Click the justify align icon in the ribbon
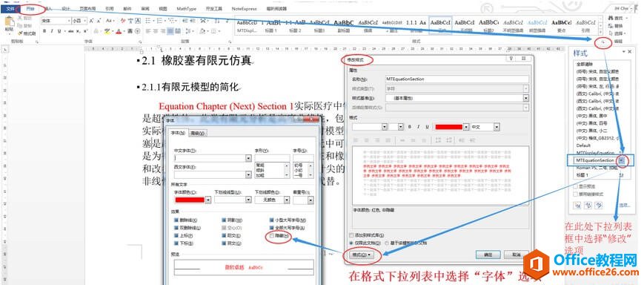The height and width of the screenshot is (285, 644). point(170,31)
